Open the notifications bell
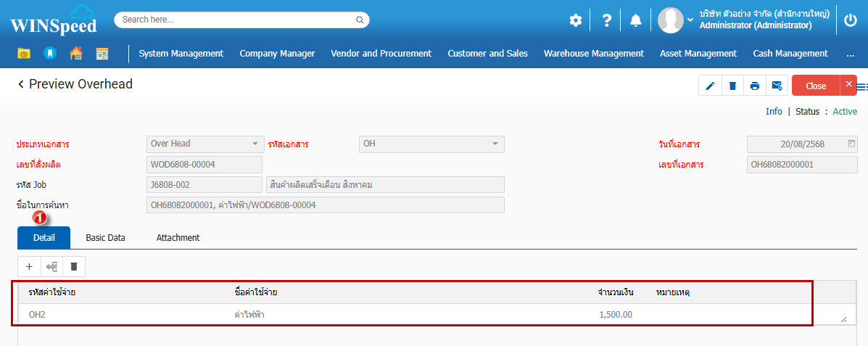This screenshot has height=346, width=868. pyautogui.click(x=636, y=20)
